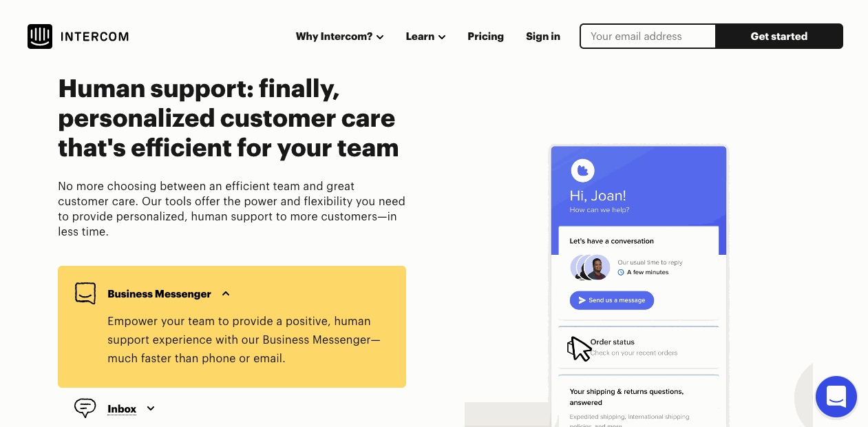Collapse the Business Messenger section chevron
868x427 pixels.
226,294
